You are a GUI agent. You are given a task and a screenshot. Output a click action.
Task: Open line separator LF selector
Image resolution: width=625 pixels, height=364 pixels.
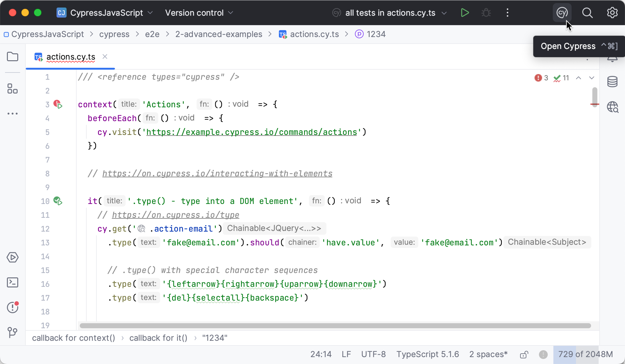click(x=346, y=354)
